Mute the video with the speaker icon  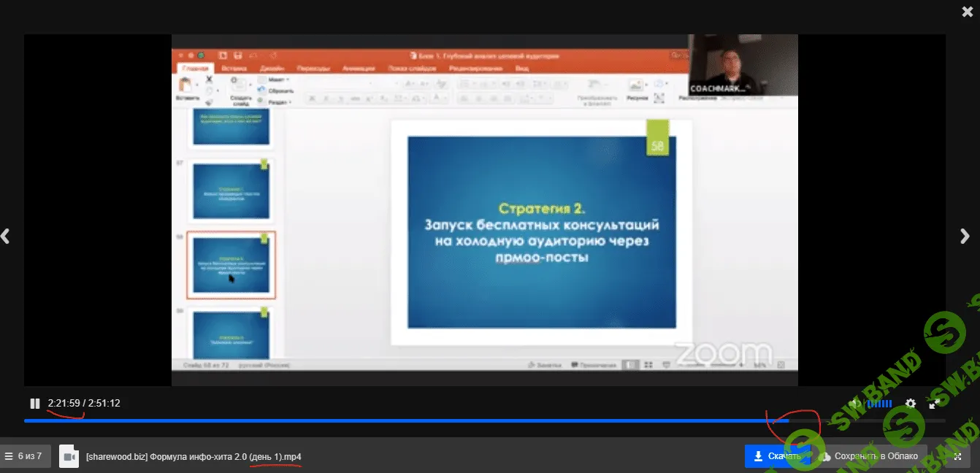point(855,404)
